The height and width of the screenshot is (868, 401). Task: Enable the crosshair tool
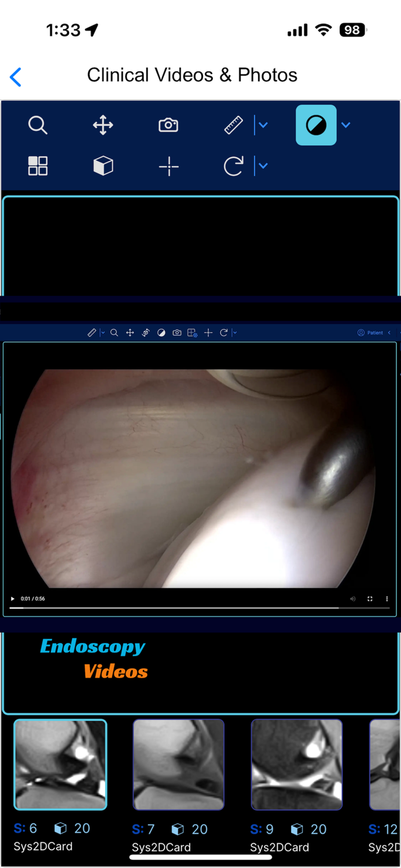(168, 167)
